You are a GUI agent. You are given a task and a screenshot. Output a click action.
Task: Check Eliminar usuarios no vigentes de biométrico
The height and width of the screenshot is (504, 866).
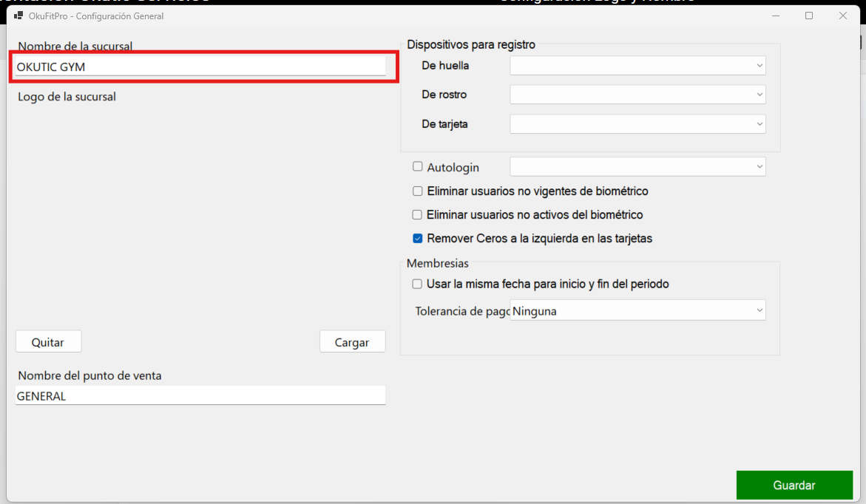(x=418, y=191)
